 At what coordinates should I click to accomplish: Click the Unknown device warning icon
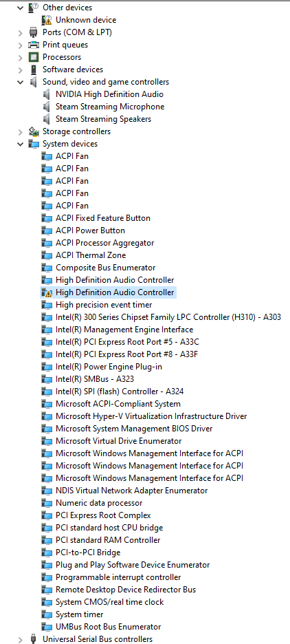pos(47,20)
